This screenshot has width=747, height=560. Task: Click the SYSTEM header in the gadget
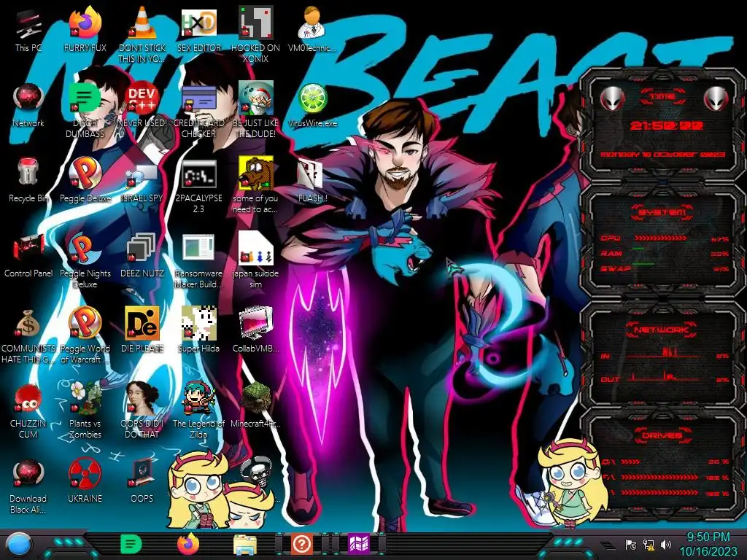coord(662,212)
